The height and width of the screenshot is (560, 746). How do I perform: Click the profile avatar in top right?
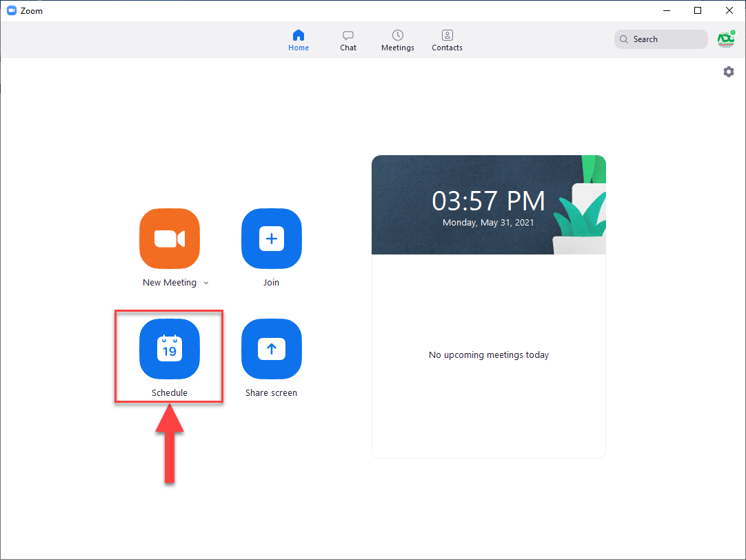[x=725, y=39]
